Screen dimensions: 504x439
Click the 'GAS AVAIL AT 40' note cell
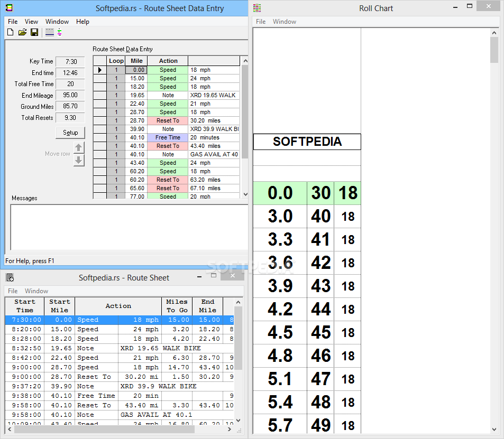pyautogui.click(x=214, y=154)
